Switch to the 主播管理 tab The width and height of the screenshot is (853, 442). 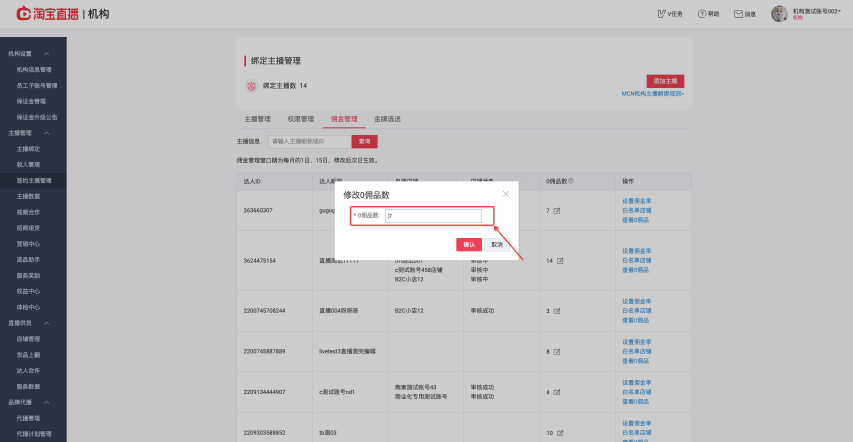(x=257, y=119)
